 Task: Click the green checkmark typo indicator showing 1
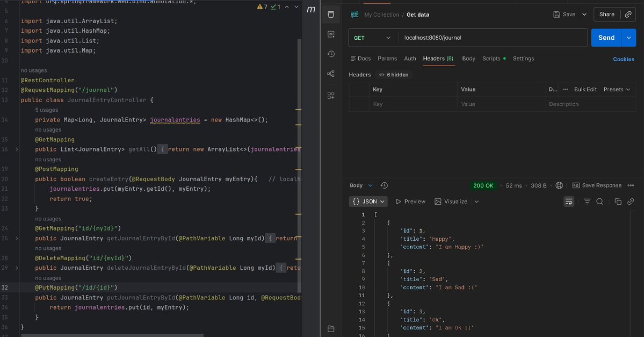coord(275,7)
